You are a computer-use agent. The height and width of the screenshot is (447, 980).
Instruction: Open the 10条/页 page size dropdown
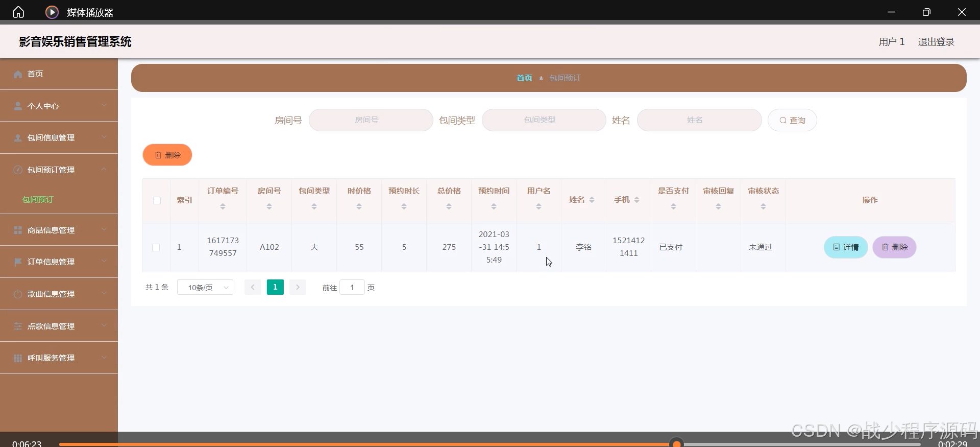coord(205,287)
